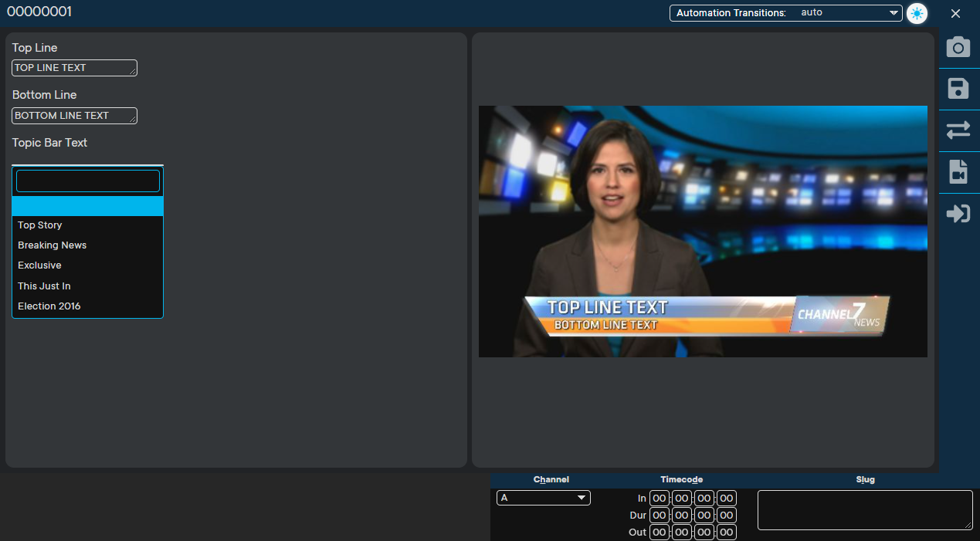
Task: Click the camera snapshot icon
Action: [x=958, y=48]
